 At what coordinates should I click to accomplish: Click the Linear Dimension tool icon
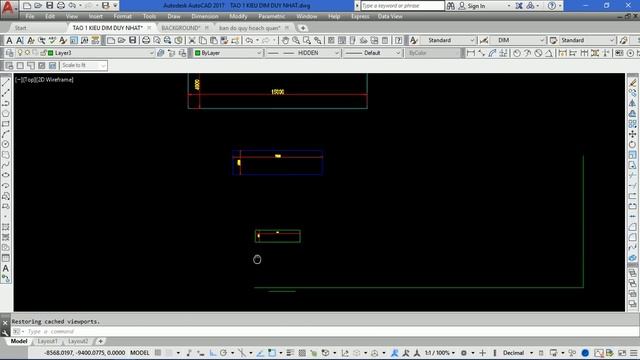click(x=471, y=53)
